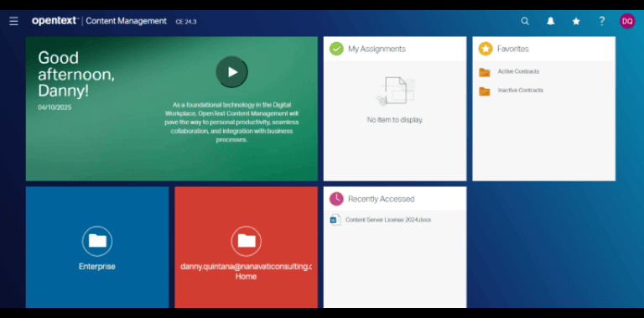
Task: Open the Active Contracts favorite
Action: (518, 71)
